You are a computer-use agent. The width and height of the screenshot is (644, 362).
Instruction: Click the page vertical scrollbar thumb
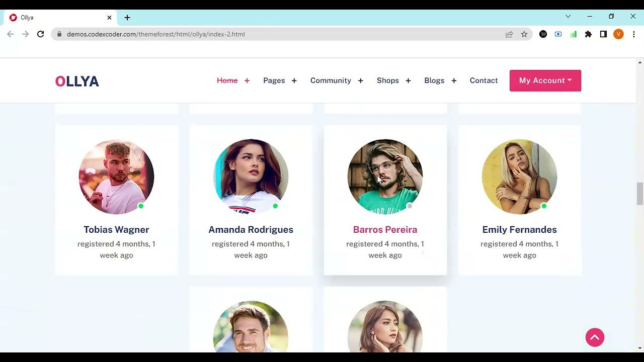point(640,194)
